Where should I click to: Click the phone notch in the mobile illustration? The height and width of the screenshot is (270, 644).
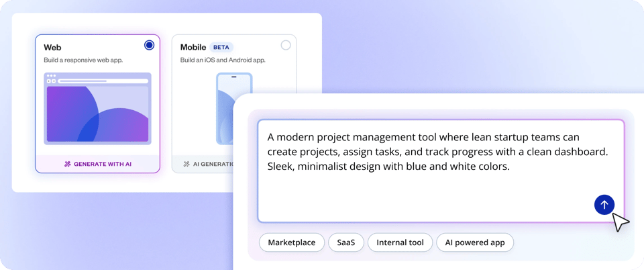point(234,77)
